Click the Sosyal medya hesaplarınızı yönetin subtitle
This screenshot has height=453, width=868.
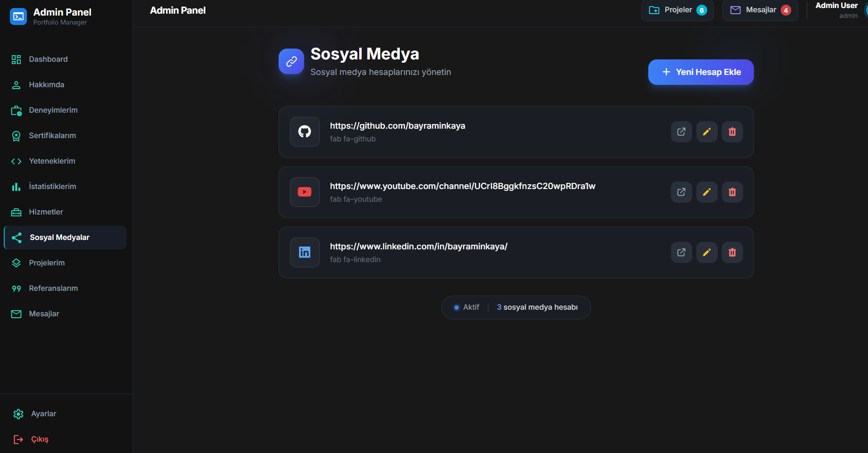(x=380, y=72)
